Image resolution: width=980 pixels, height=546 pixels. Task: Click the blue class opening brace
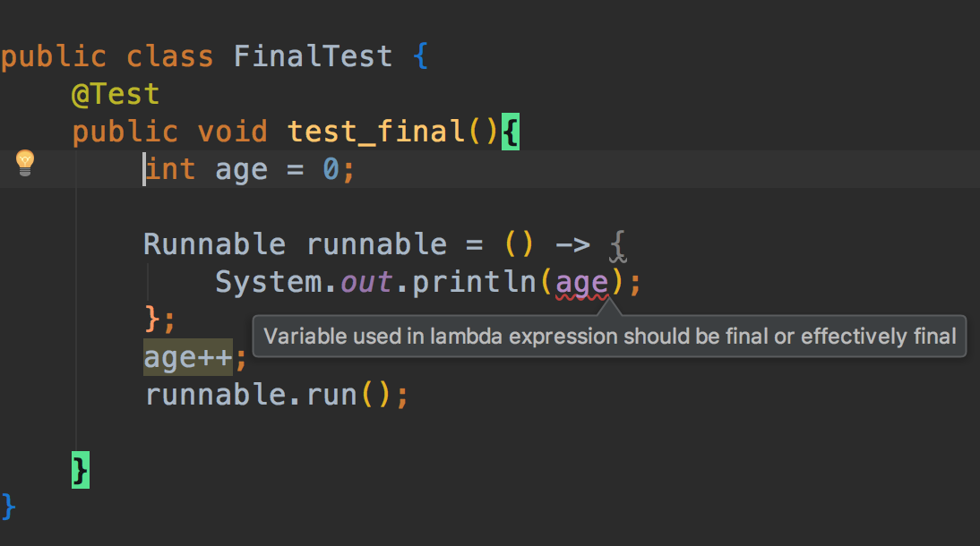click(x=421, y=56)
